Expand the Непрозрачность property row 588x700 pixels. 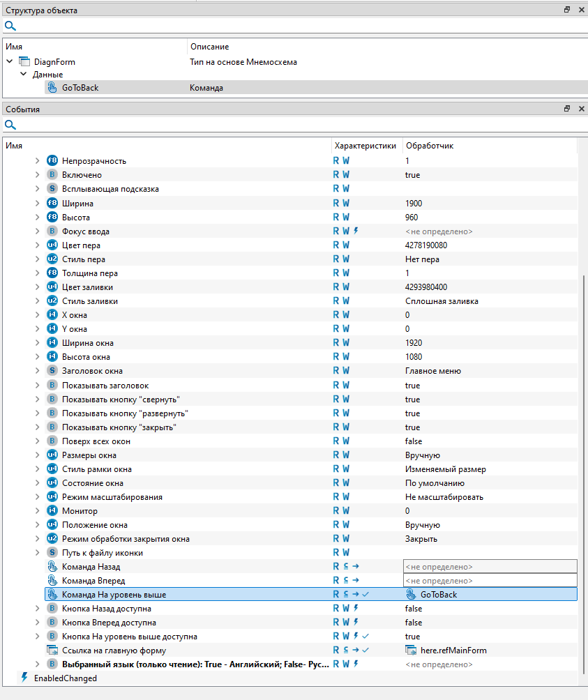click(x=38, y=161)
